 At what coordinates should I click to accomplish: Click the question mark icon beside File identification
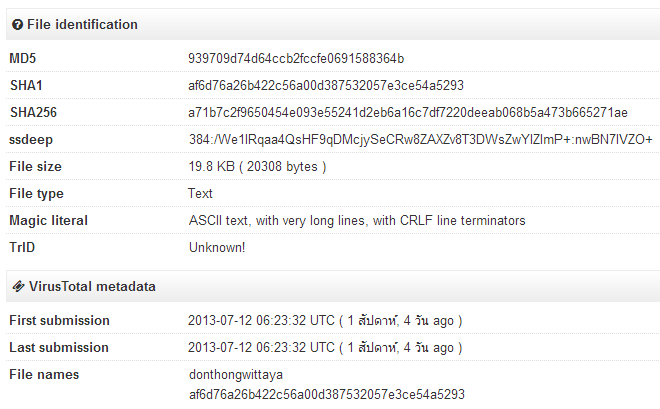[x=17, y=25]
